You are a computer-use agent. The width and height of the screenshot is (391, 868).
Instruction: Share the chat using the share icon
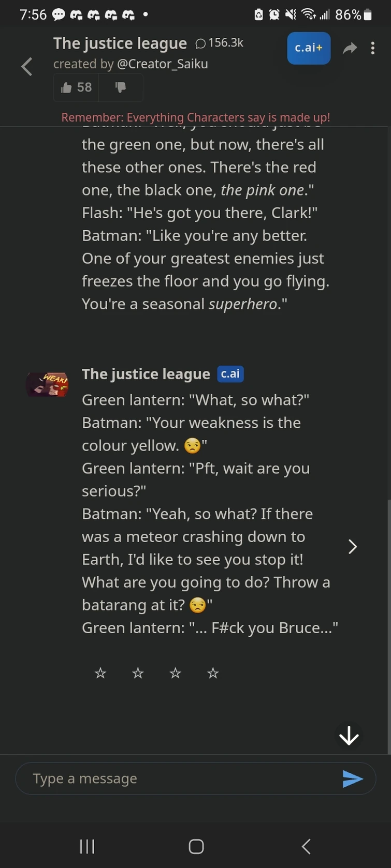(x=350, y=48)
